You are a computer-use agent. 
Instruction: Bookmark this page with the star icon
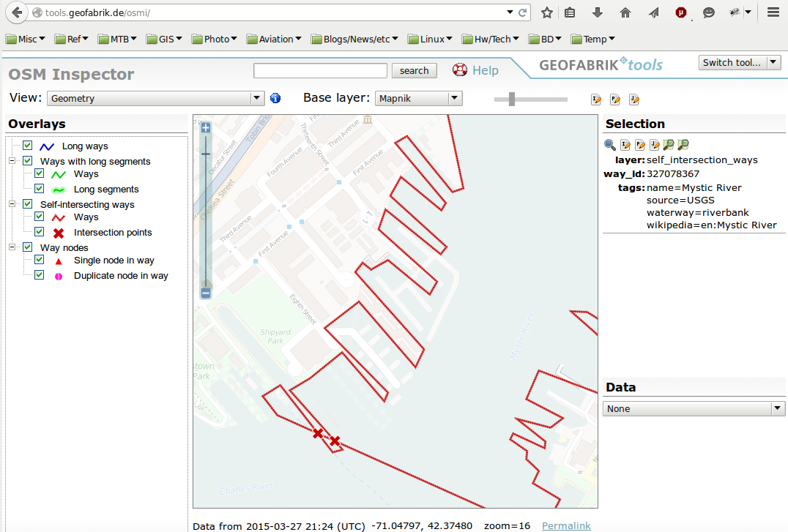point(546,12)
